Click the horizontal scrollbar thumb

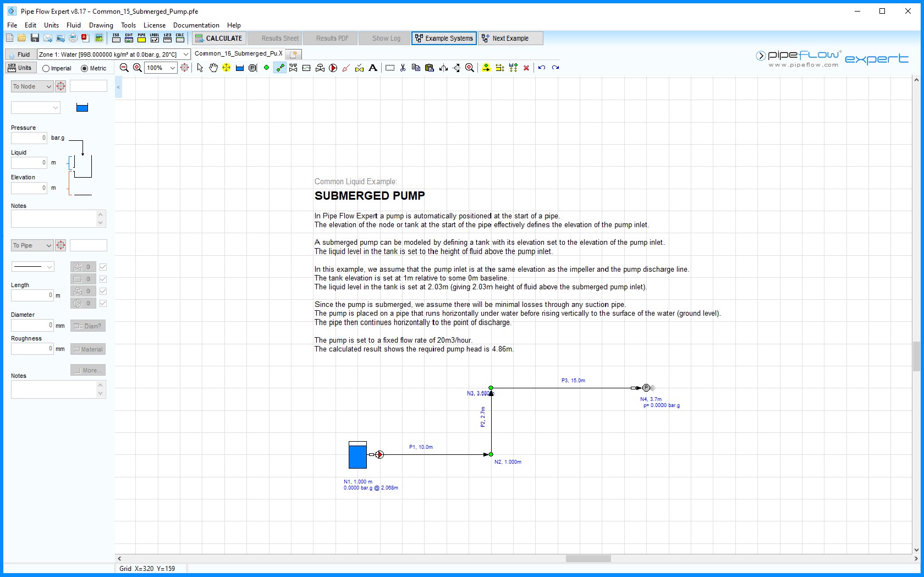[x=588, y=558]
